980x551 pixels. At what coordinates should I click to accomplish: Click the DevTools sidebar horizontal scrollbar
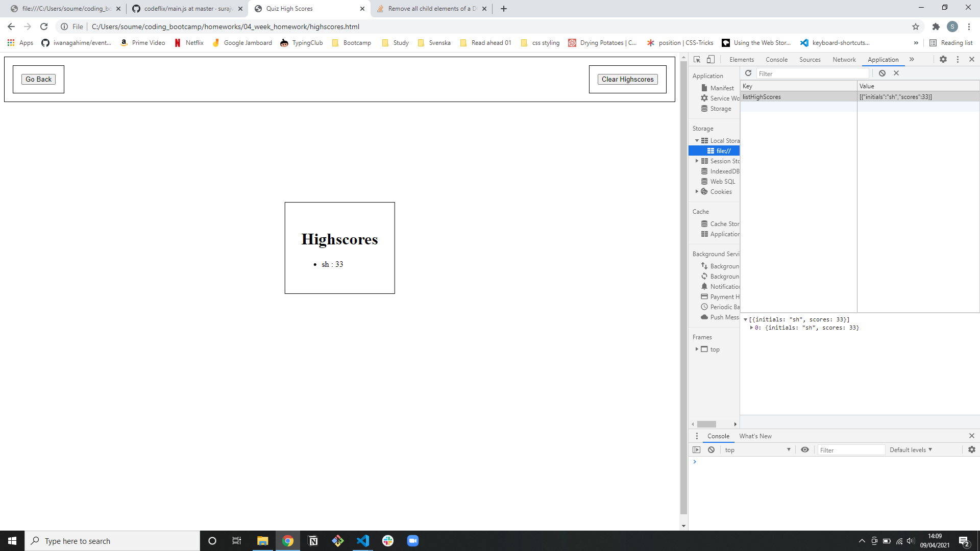[707, 424]
